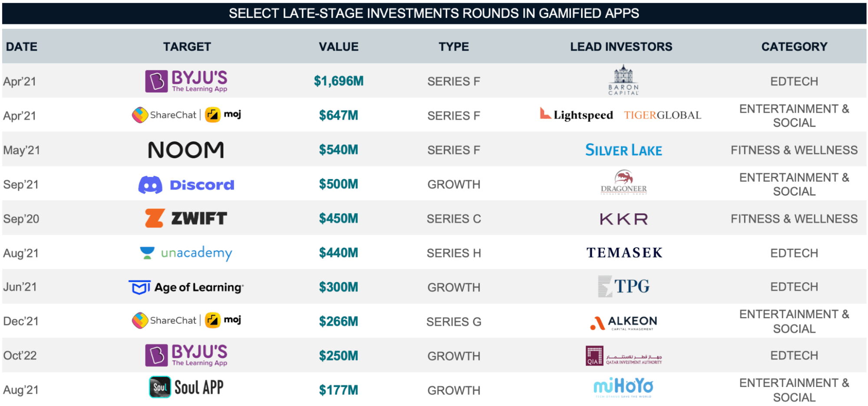
Task: Click the Qatar Investment Authority logo
Action: 624,356
